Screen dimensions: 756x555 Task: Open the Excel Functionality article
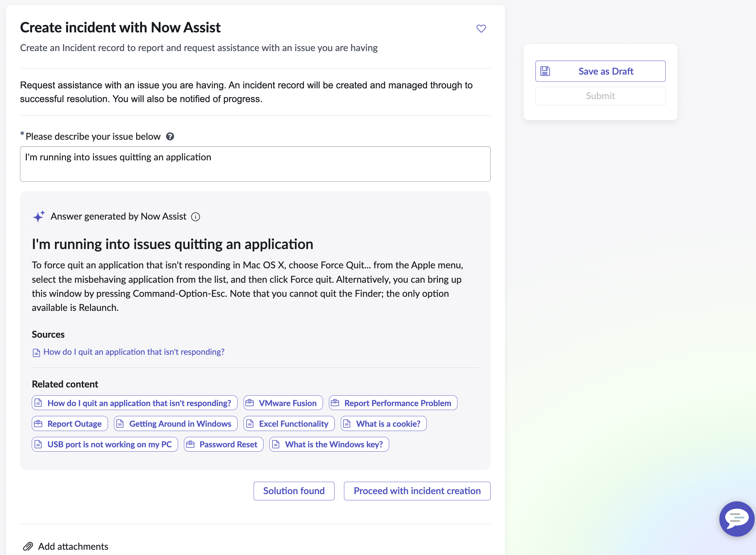pos(289,424)
